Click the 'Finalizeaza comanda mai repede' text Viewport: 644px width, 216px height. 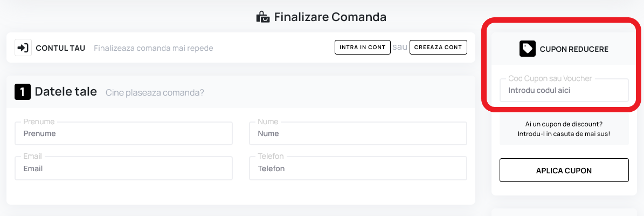coord(153,48)
